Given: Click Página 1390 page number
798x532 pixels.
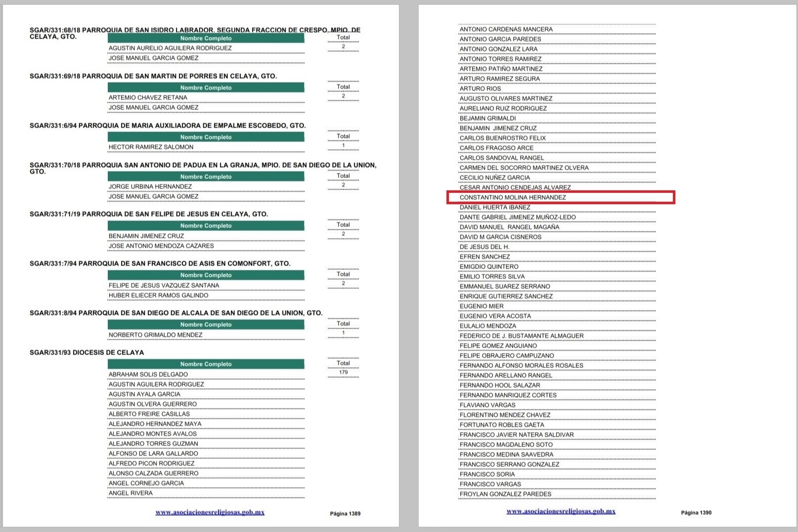Looking at the screenshot, I should (696, 513).
